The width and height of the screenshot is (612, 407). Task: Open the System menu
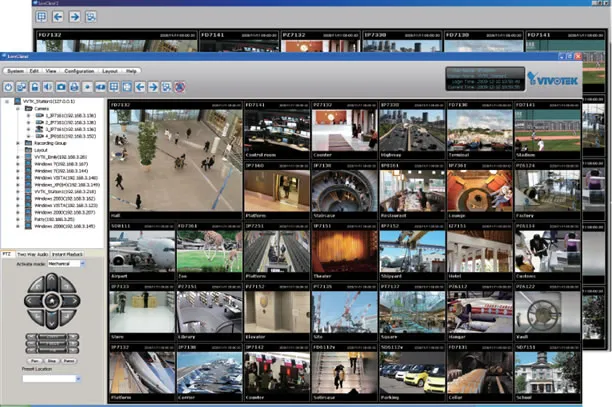click(x=15, y=71)
